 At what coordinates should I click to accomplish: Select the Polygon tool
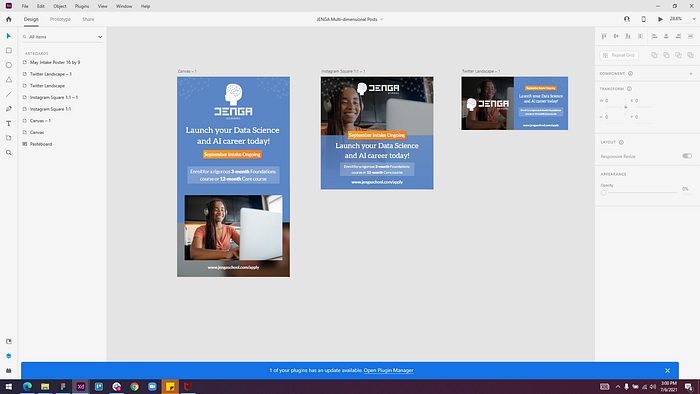click(8, 80)
